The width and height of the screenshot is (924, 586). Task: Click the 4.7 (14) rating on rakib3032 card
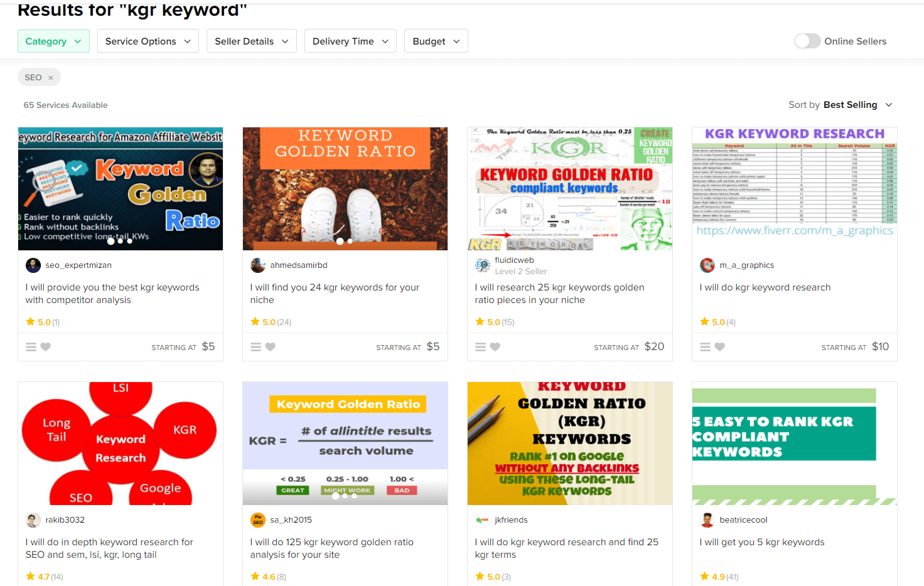45,577
